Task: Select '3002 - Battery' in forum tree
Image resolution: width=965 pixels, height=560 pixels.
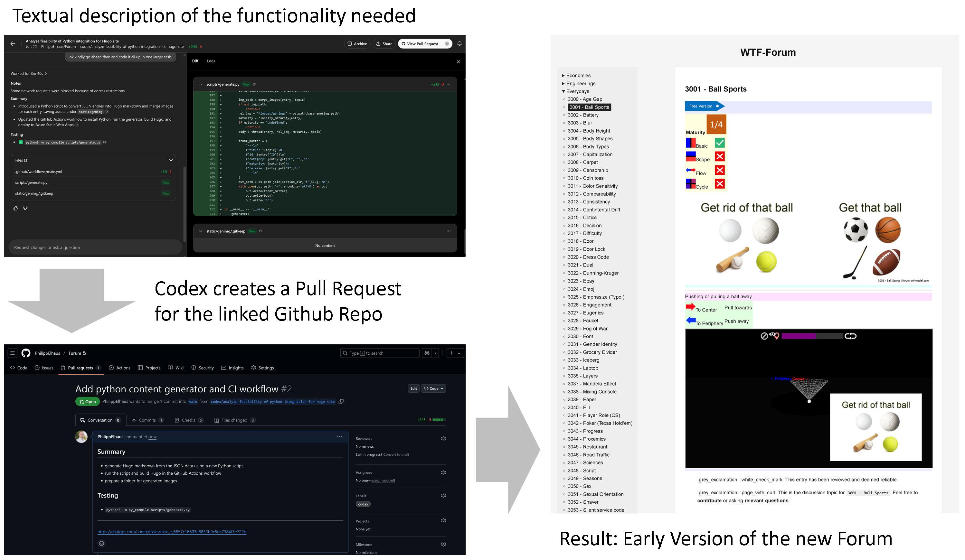Action: 583,115
